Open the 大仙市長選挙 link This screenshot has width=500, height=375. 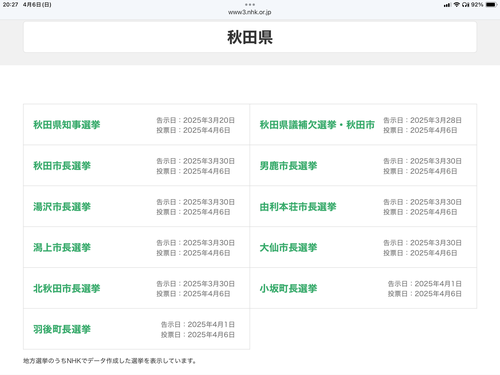(288, 247)
